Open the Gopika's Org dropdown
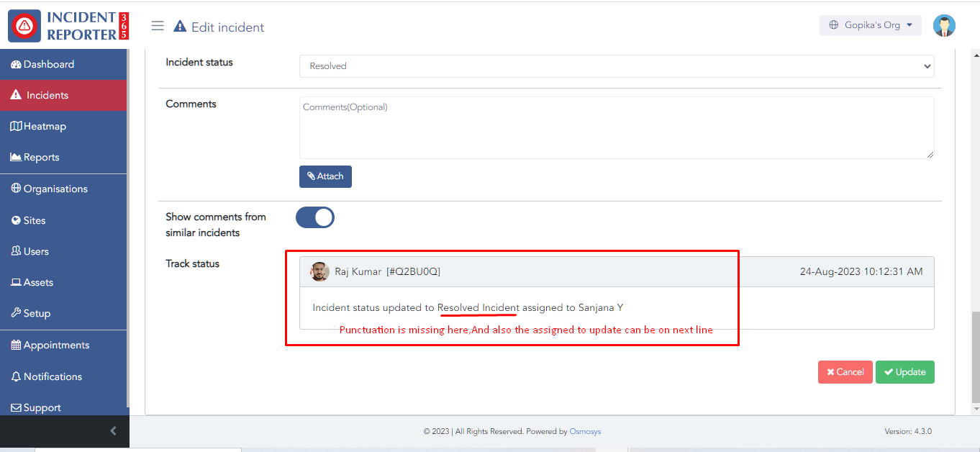Screen dimensions: 980x452 pos(870,25)
